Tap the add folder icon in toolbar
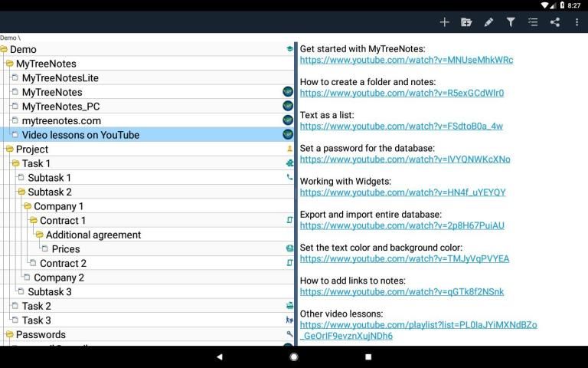 click(466, 22)
